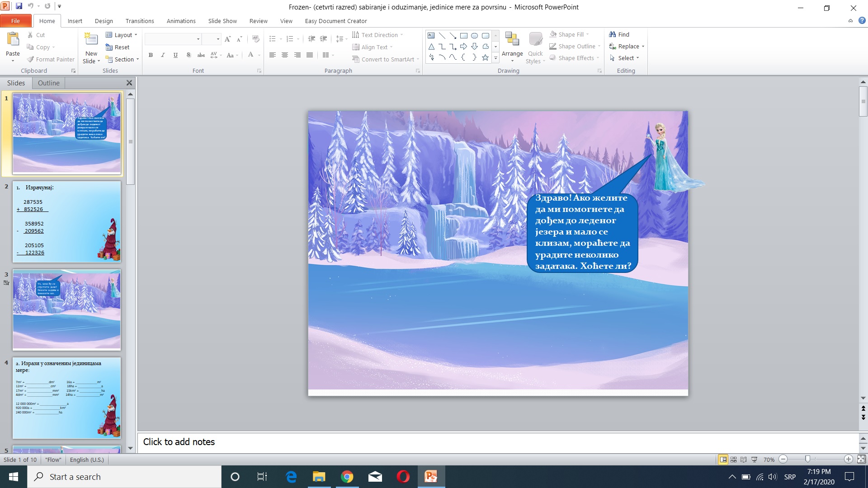Toggle Bold formatting
The height and width of the screenshot is (488, 868).
coord(151,55)
